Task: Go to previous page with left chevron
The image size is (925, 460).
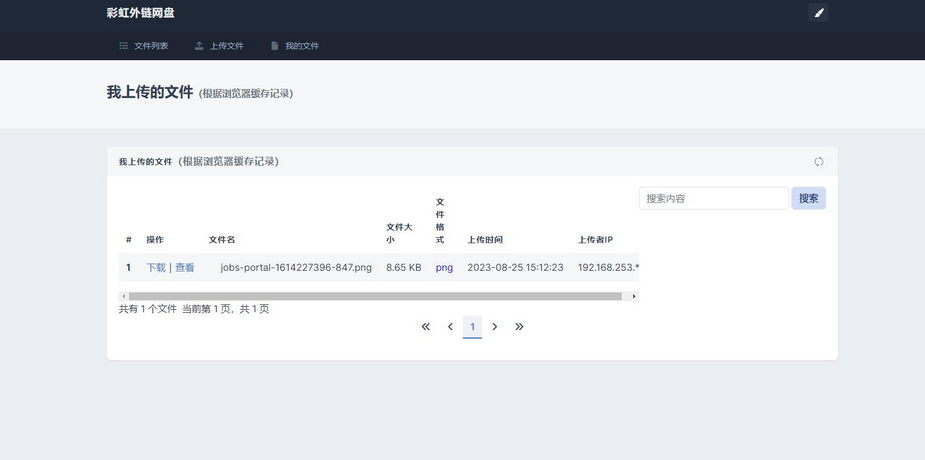Action: pos(450,327)
